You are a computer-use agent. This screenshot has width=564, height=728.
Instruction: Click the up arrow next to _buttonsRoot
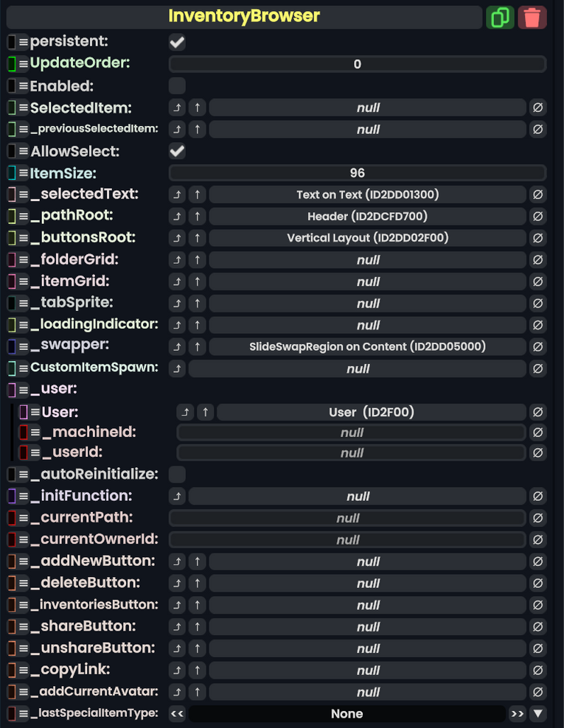195,238
